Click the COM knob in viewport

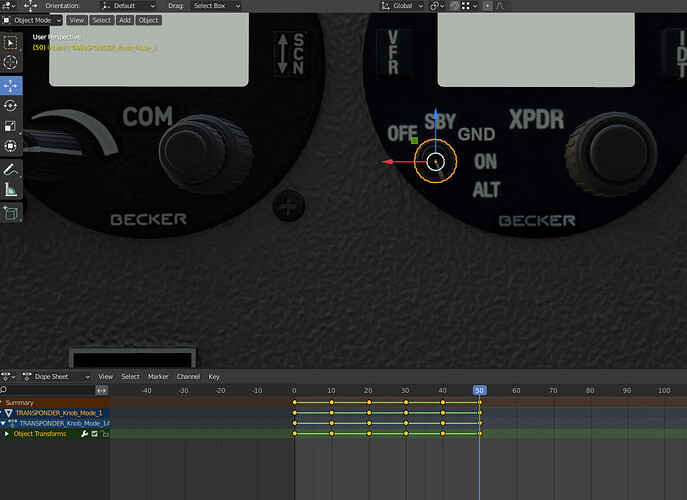(205, 153)
